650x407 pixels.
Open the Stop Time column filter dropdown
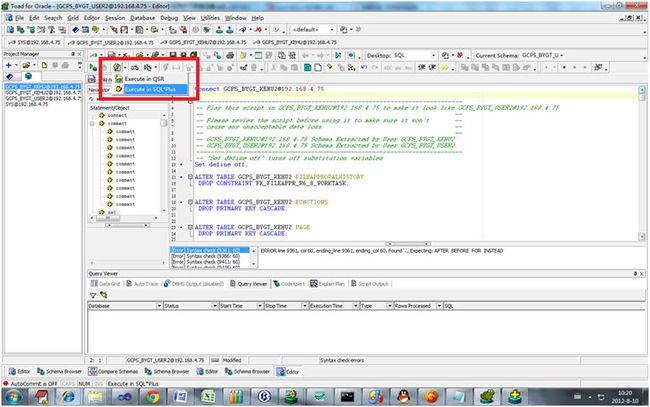304,306
